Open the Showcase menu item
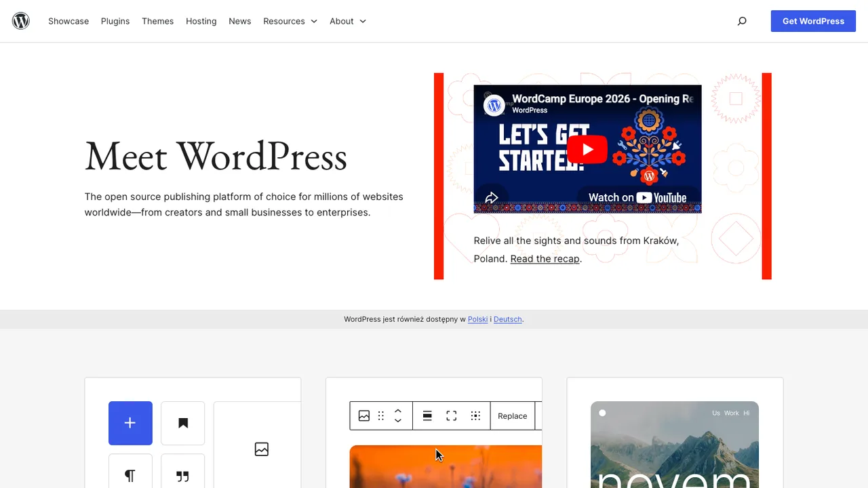Image resolution: width=868 pixels, height=488 pixels. coord(68,21)
